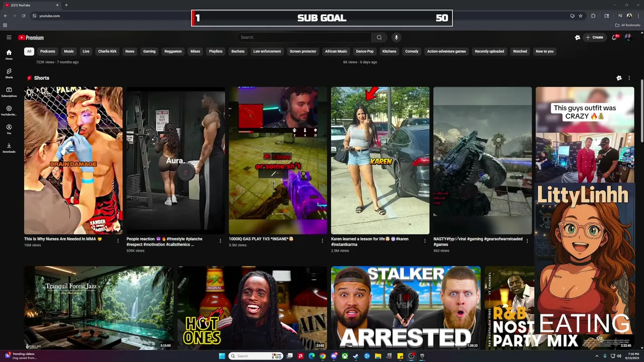The image size is (644, 362).
Task: Click the YouTube search field
Action: 304,37
